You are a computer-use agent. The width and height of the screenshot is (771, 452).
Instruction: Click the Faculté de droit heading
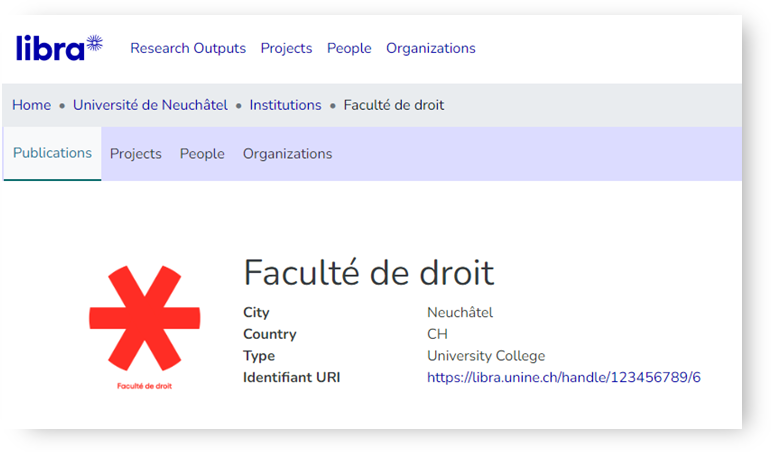[369, 272]
